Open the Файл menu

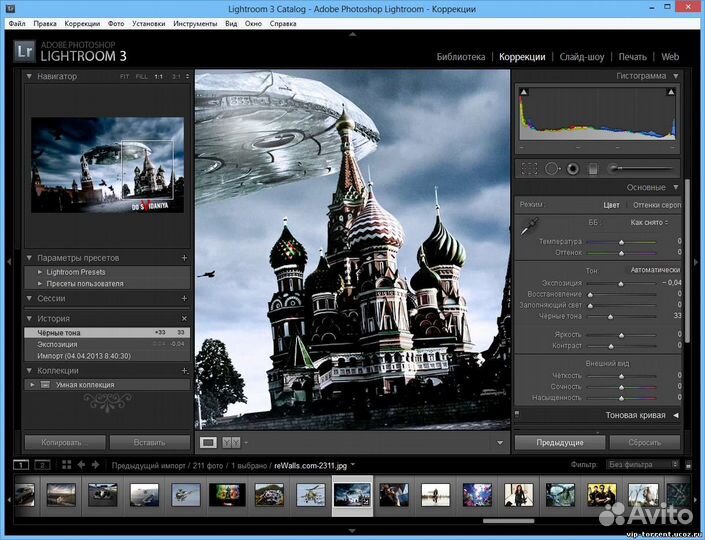click(17, 23)
